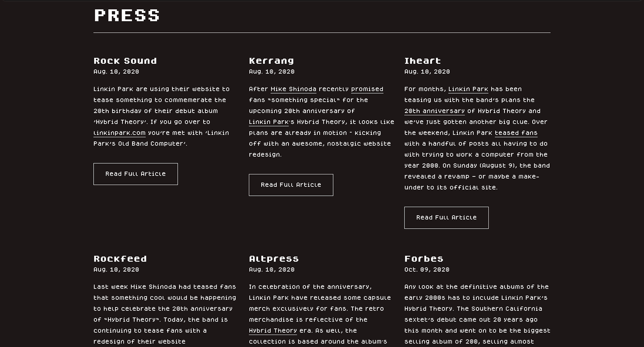The height and width of the screenshot is (347, 644).
Task: Click the date under Rockfeed
Action: click(x=116, y=270)
